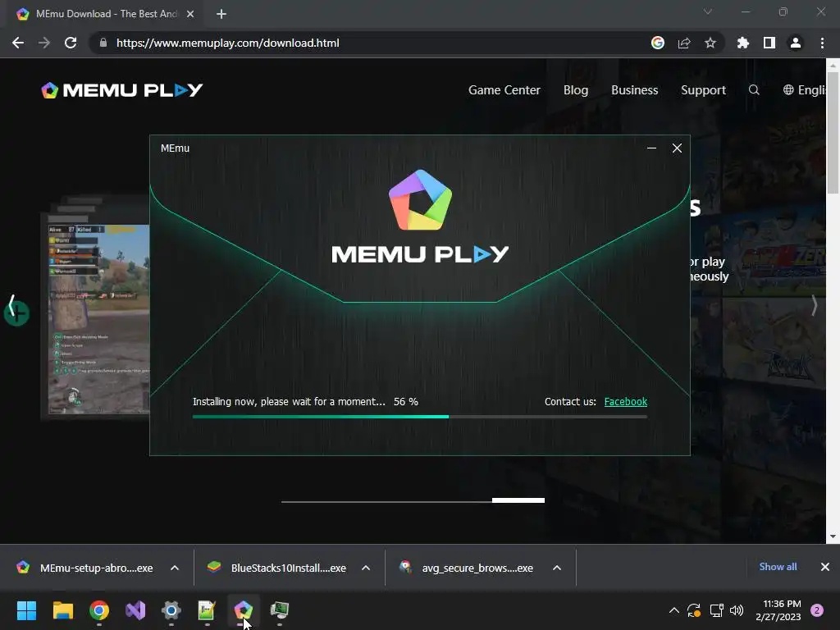Click the sync update tray icon
The image size is (840, 630).
(x=694, y=610)
